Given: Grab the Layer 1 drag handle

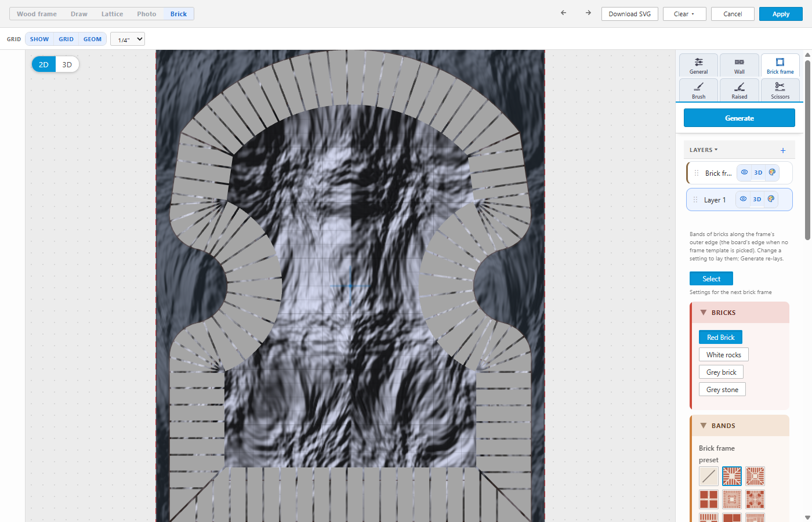Looking at the screenshot, I should 695,200.
